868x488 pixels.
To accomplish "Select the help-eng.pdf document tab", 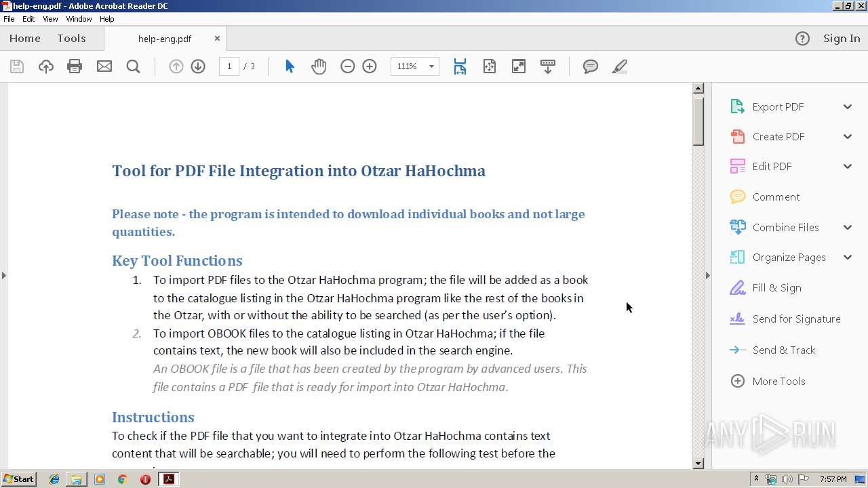I will (165, 39).
